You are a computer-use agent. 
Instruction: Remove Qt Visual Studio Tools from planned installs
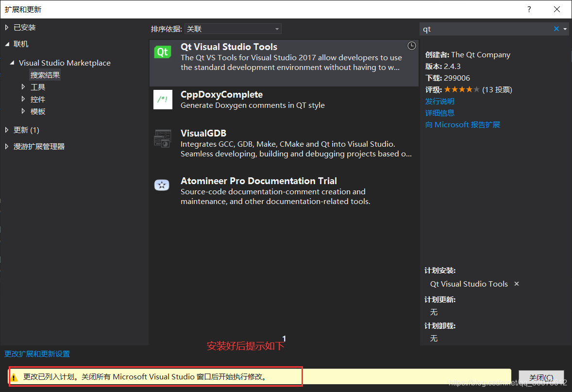pos(517,284)
